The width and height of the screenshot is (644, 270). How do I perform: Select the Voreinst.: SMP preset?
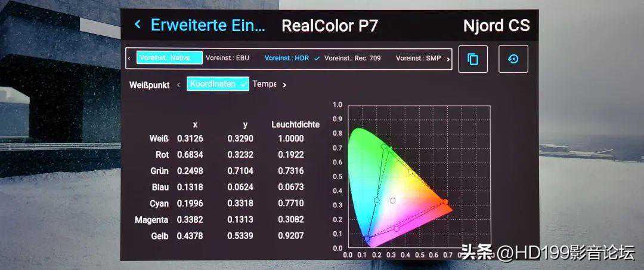[418, 58]
